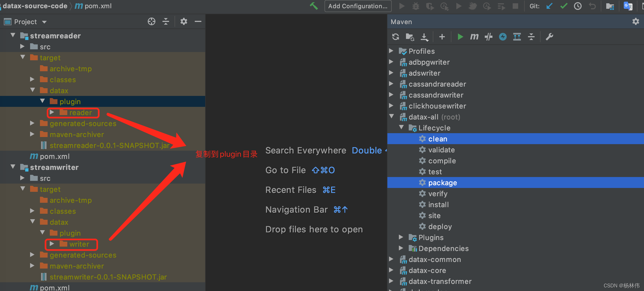Select the cassandrareader Maven module
This screenshot has width=644, height=291.
point(515,84)
